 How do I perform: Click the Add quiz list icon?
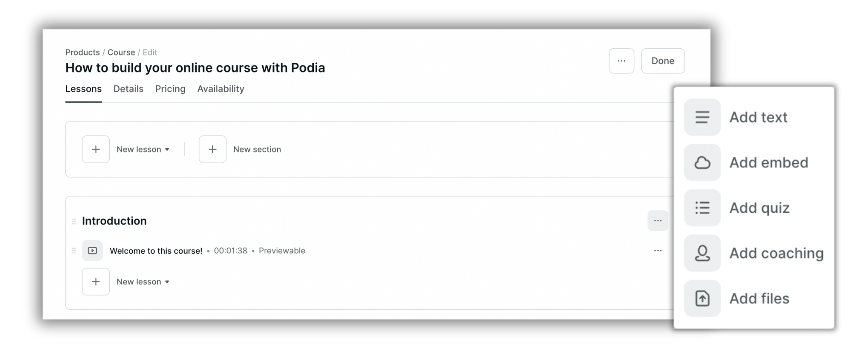[x=702, y=208]
